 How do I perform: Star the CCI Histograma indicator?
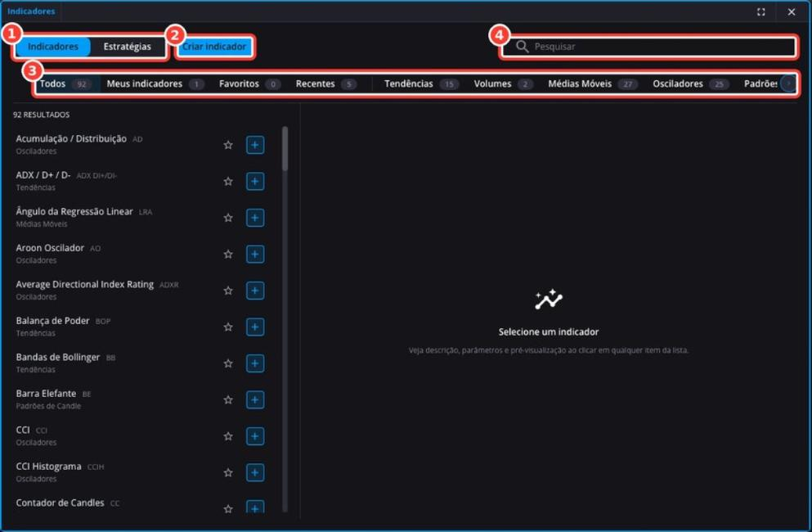coord(228,472)
